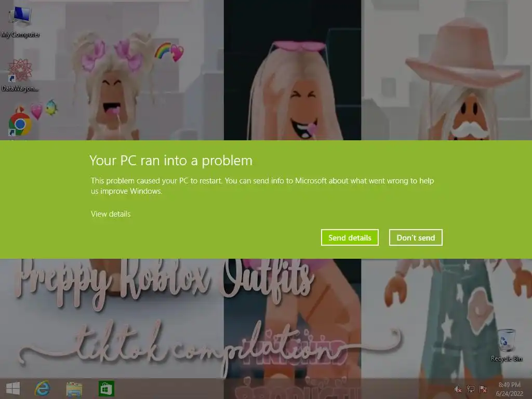Open the Action Center flag icon
Screen dimensions: 532x399
[483, 389]
